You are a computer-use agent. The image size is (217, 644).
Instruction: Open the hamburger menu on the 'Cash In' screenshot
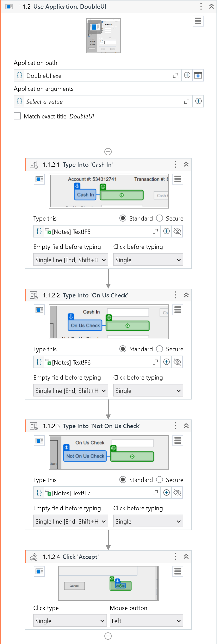point(178,179)
